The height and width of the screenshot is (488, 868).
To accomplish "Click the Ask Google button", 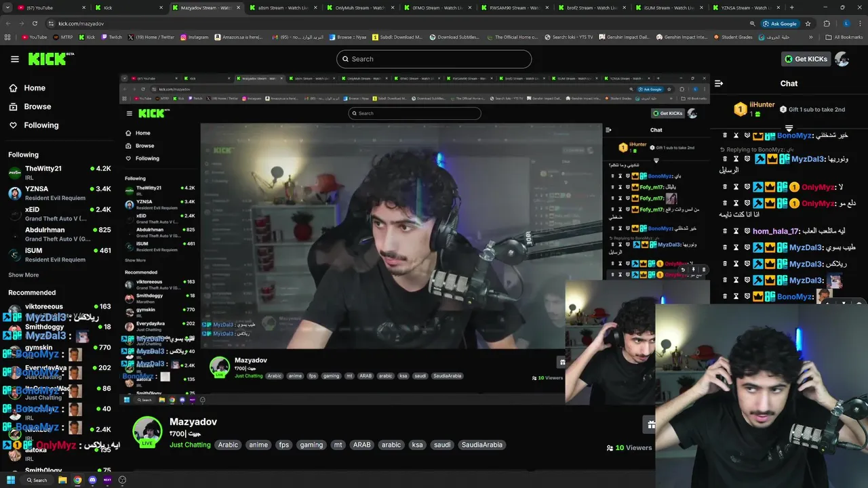I will [778, 23].
